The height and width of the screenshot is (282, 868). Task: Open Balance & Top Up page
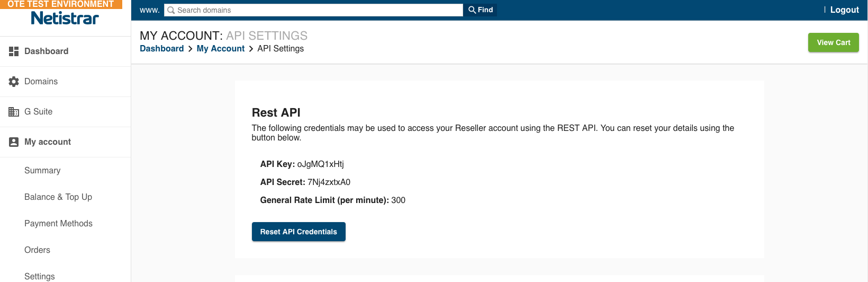[x=58, y=197]
